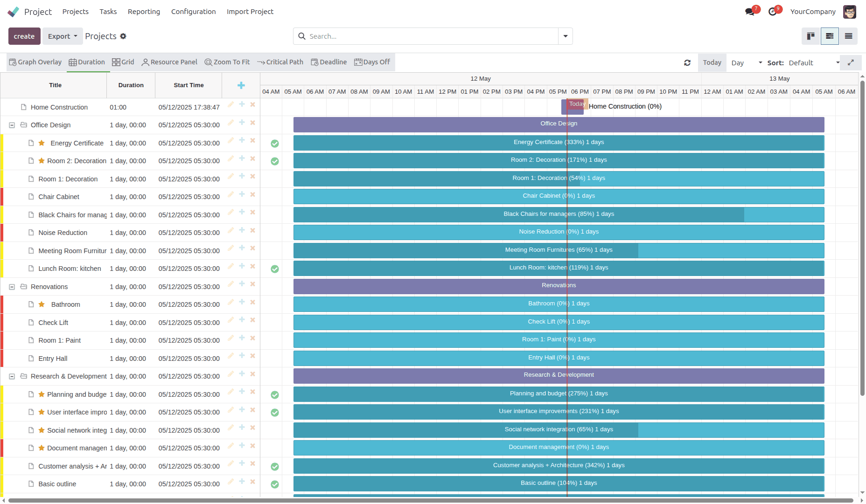866x504 pixels.
Task: Click the fullscreen expand icon
Action: click(851, 62)
